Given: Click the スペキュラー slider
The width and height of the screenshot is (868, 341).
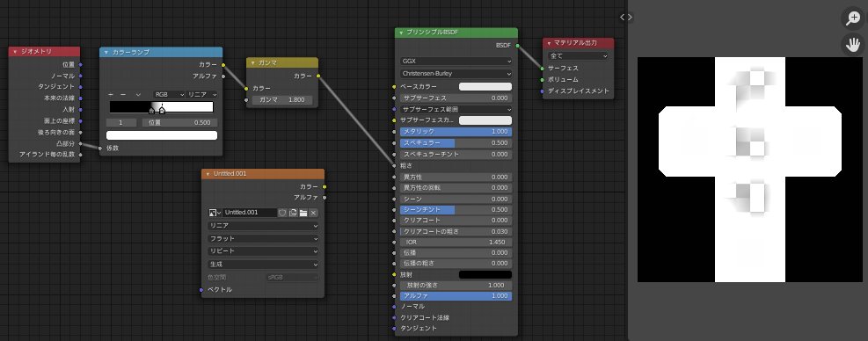Looking at the screenshot, I should click(456, 143).
